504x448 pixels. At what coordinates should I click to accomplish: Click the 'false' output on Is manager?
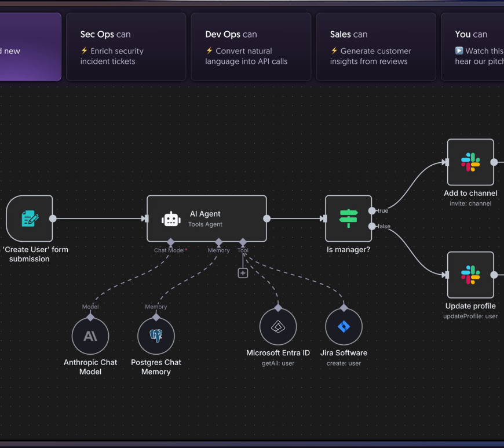pyautogui.click(x=372, y=226)
